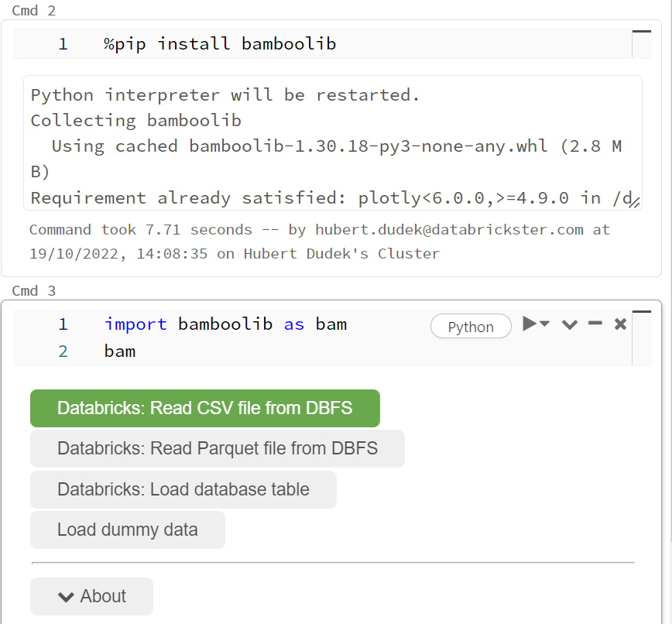Click the downward chevron to jump to next cell
Image resolution: width=672 pixels, height=624 pixels.
[569, 325]
